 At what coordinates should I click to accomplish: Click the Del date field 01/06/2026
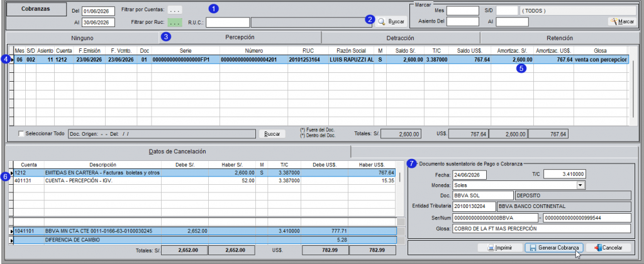click(x=98, y=11)
